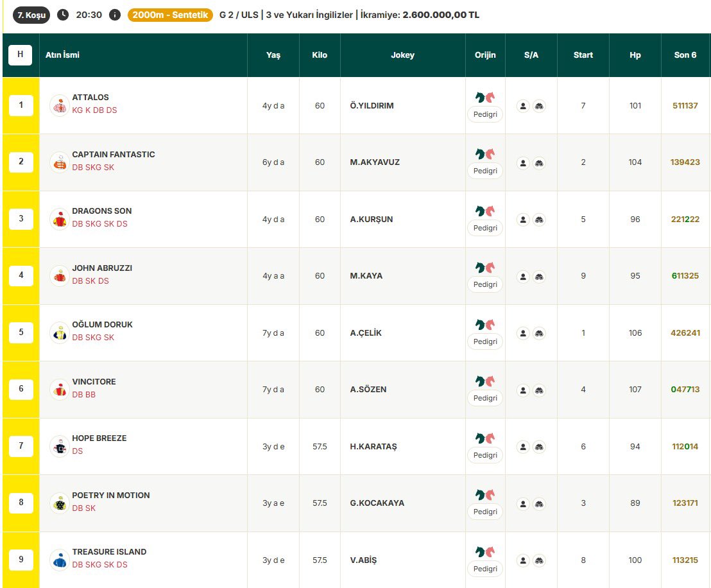This screenshot has height=588, width=711.
Task: Open Pedigri for POETRY IN MOTION
Action: (x=485, y=512)
